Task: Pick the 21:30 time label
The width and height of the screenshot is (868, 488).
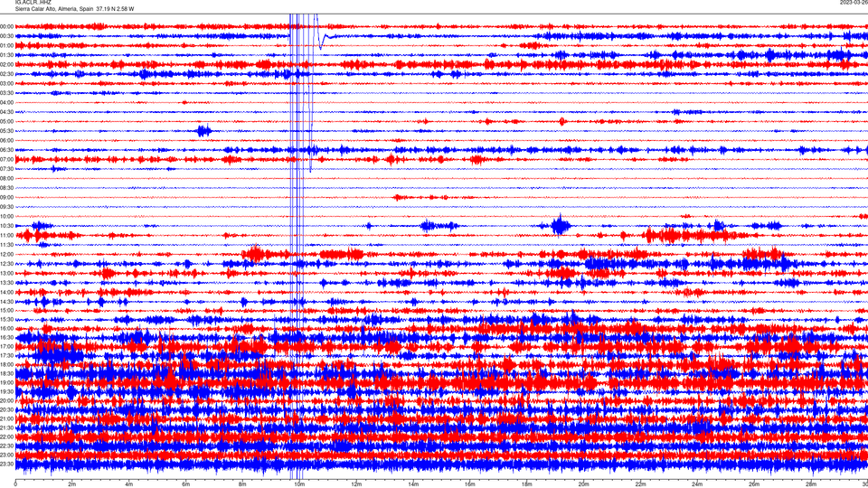Action: tap(6, 427)
